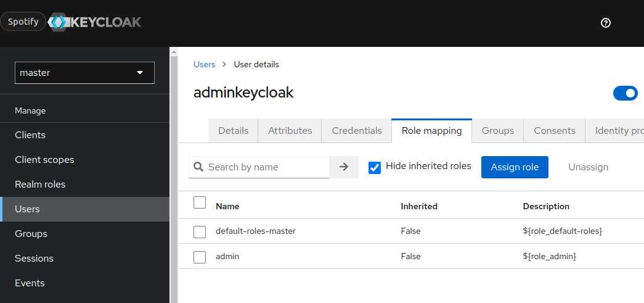Viewport: 644px width, 303px height.
Task: Switch to the Attributes tab
Action: (x=290, y=131)
